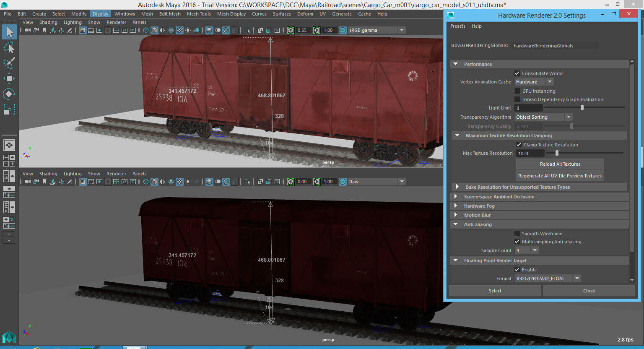Click exposure icon in top viewport
Image resolution: width=644 pixels, height=349 pixels.
pyautogui.click(x=291, y=30)
